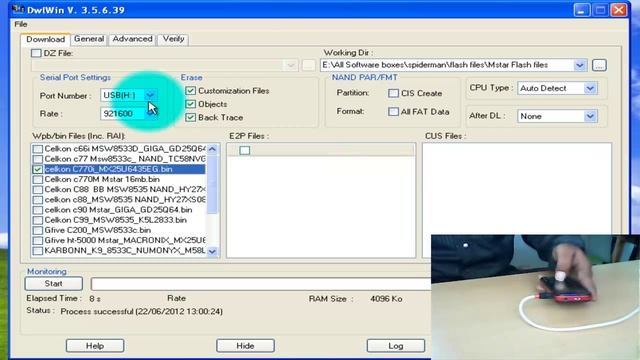The height and width of the screenshot is (360, 640).
Task: Check Celkon C88 BB MSW8535 NAND file
Action: (x=38, y=190)
